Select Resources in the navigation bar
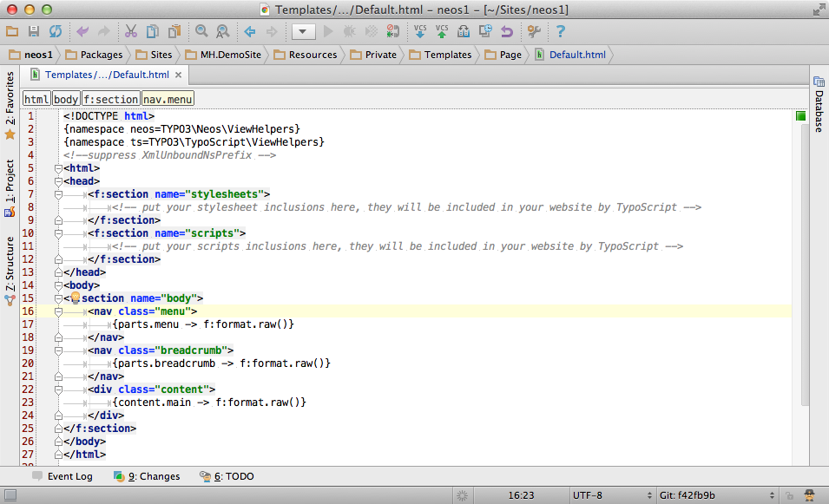This screenshot has width=829, height=504. click(x=306, y=55)
